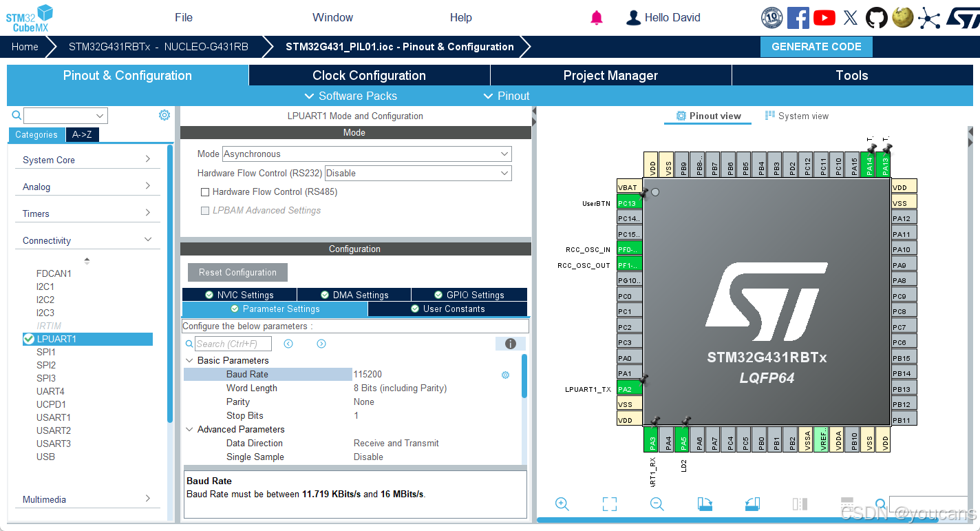The width and height of the screenshot is (980, 531).
Task: Click the GENERATE CODE button
Action: click(x=816, y=47)
